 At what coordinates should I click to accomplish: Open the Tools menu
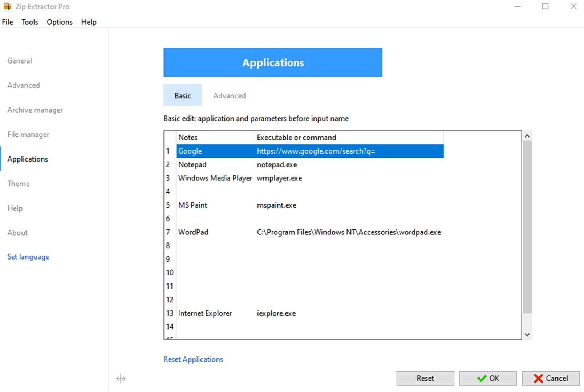point(29,22)
